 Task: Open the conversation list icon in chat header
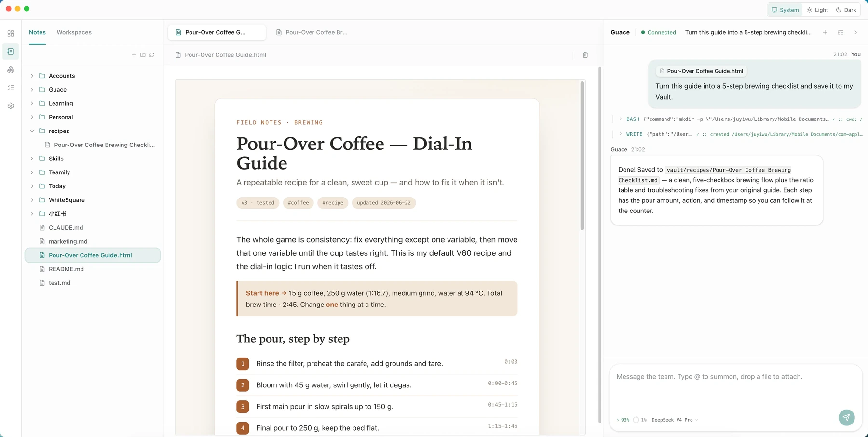point(841,32)
